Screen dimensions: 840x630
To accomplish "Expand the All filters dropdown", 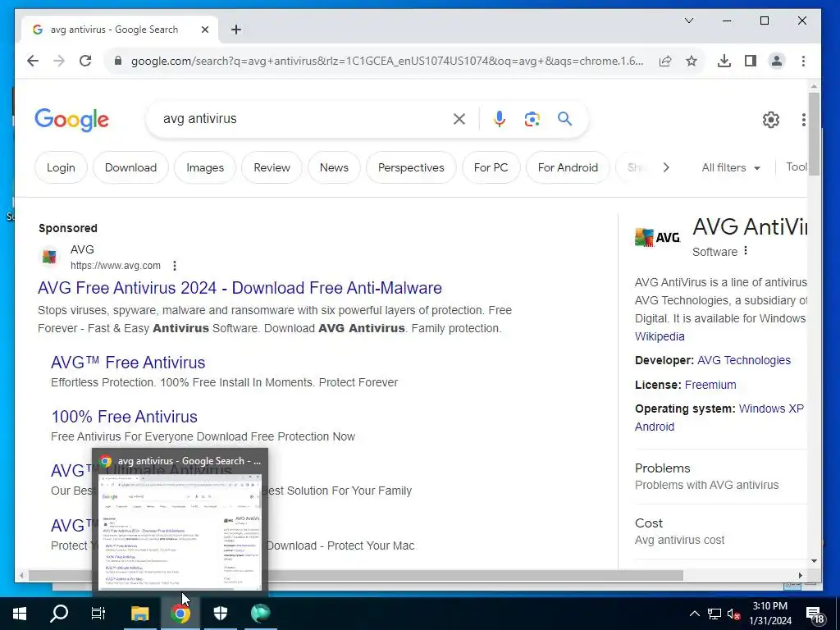I will 731,167.
